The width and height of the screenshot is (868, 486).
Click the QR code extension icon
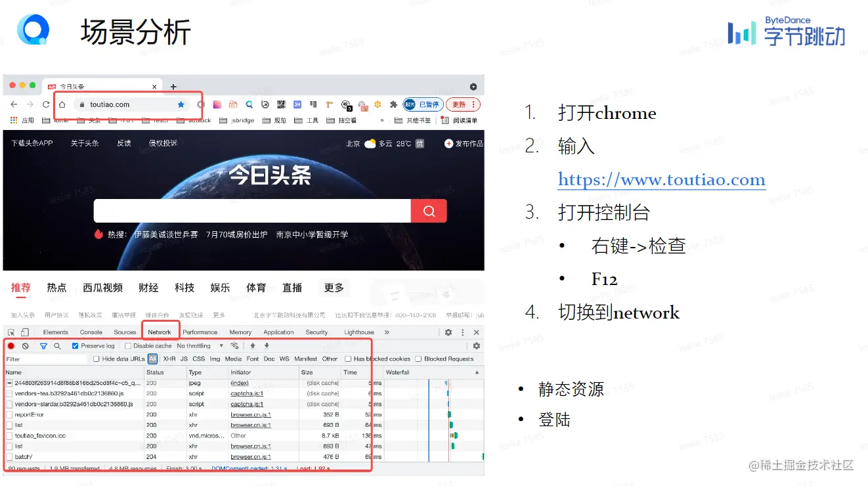point(281,104)
